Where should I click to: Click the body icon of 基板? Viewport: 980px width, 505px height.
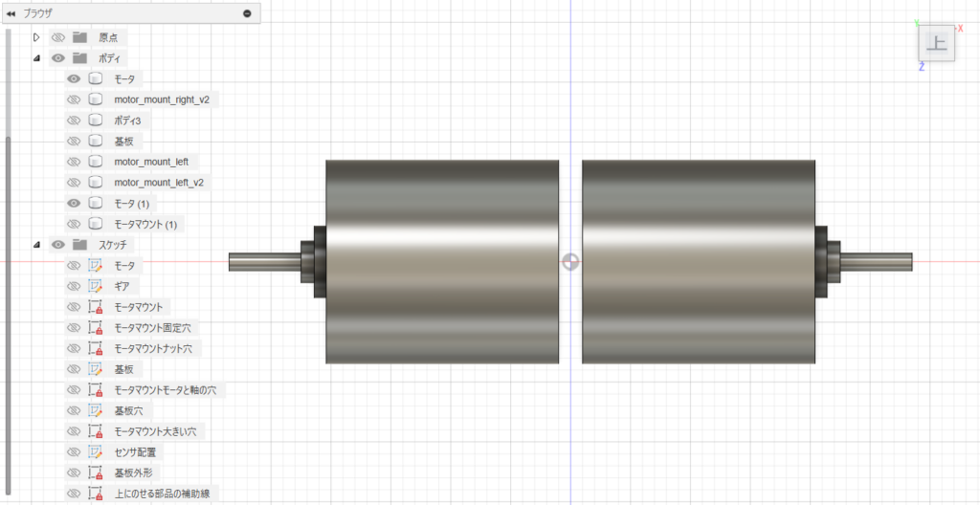(x=95, y=141)
